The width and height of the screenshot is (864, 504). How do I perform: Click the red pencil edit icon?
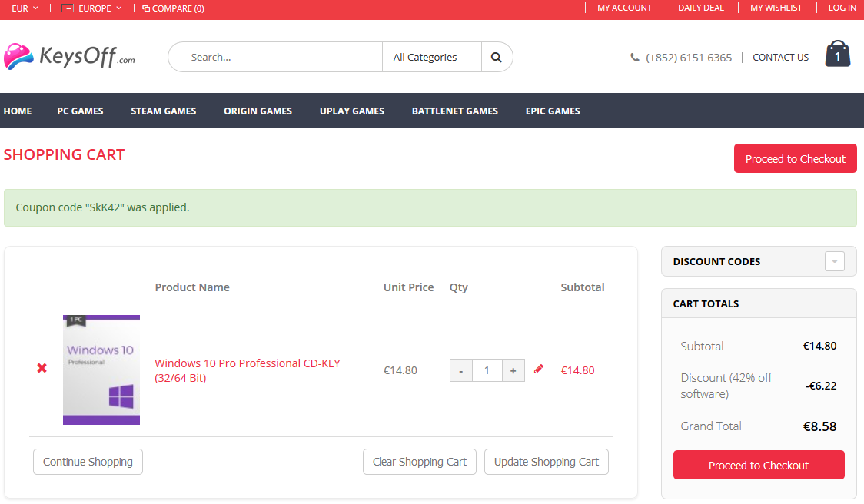click(538, 369)
